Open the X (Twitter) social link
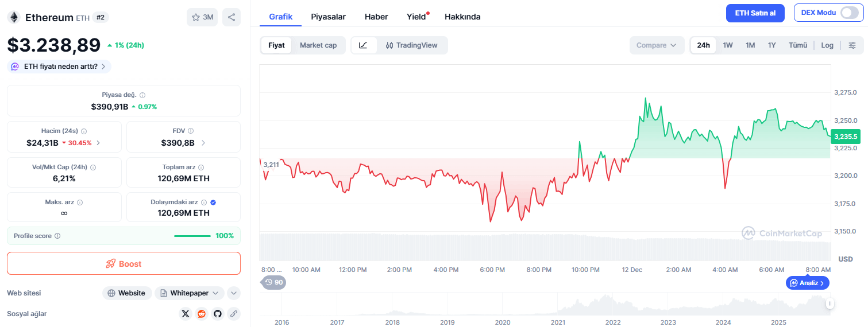 click(x=185, y=314)
